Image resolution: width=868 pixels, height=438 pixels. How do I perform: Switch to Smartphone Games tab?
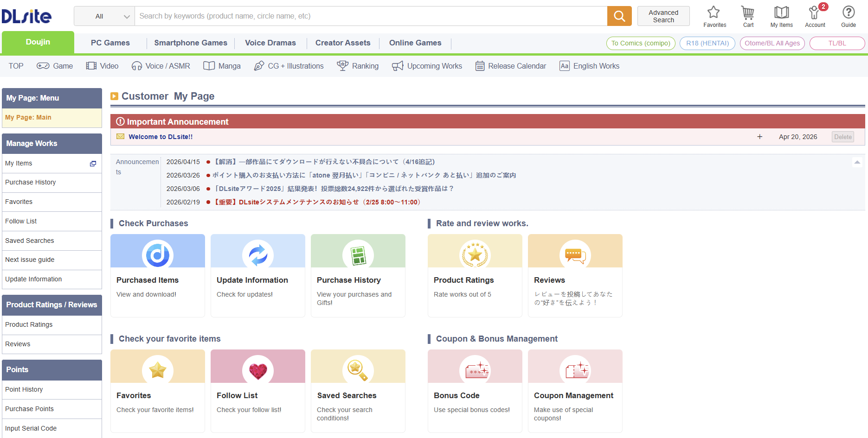(x=191, y=43)
